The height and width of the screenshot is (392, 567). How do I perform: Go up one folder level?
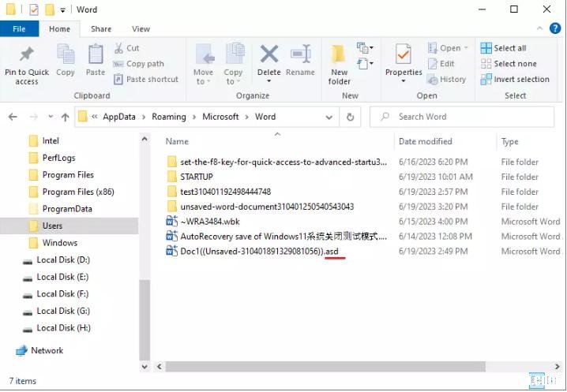(65, 117)
